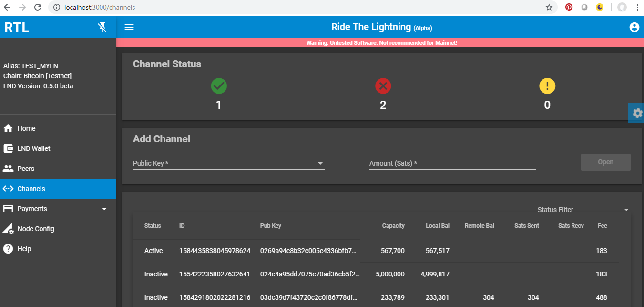This screenshot has height=307, width=644.
Task: Click pub key 0269a94e8b32c005e4336bfb7…
Action: point(308,251)
